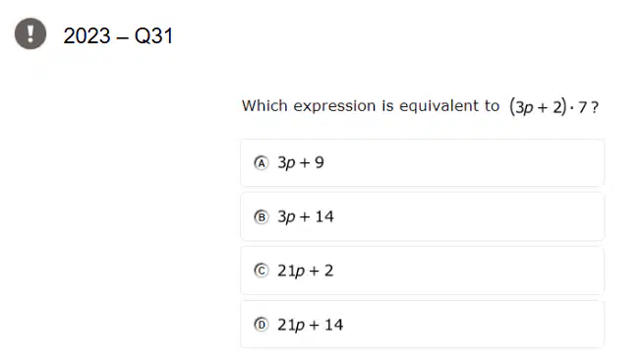Click the exclamation mark alert icon

30,33
